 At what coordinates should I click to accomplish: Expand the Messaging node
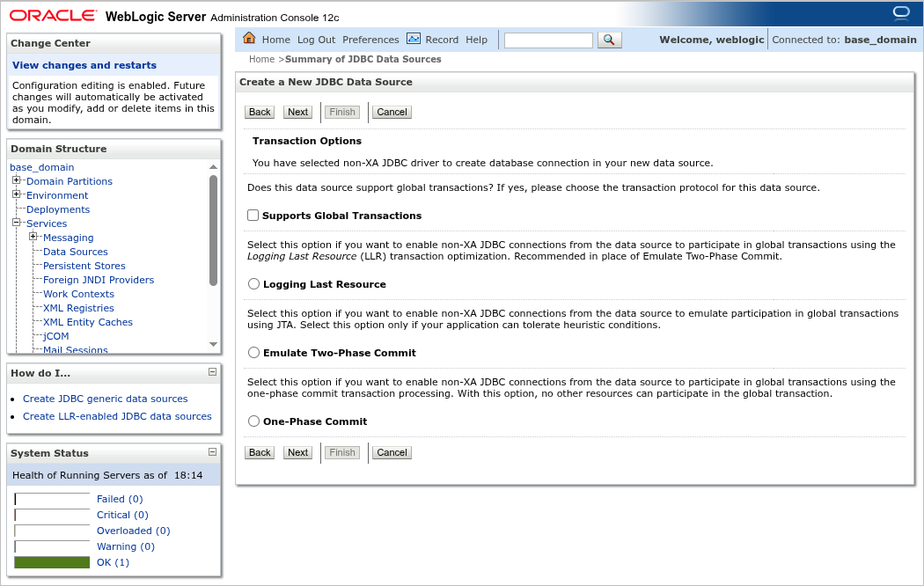pyautogui.click(x=33, y=238)
